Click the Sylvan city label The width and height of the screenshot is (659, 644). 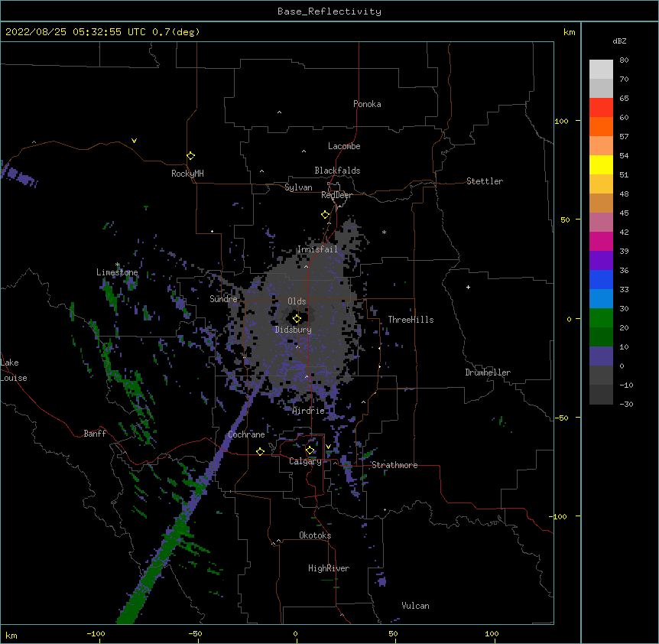click(x=298, y=187)
